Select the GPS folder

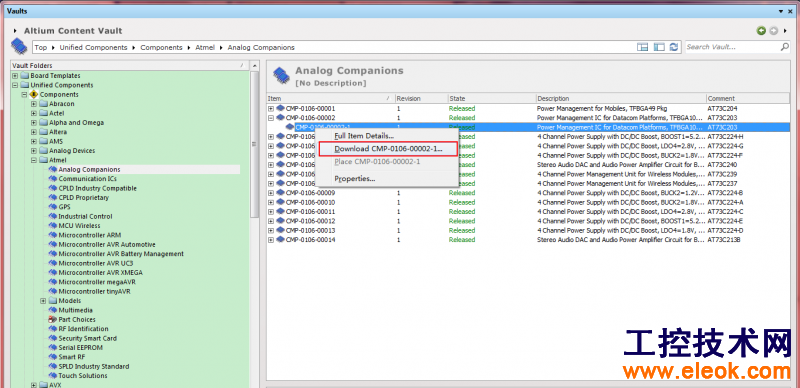[64, 207]
